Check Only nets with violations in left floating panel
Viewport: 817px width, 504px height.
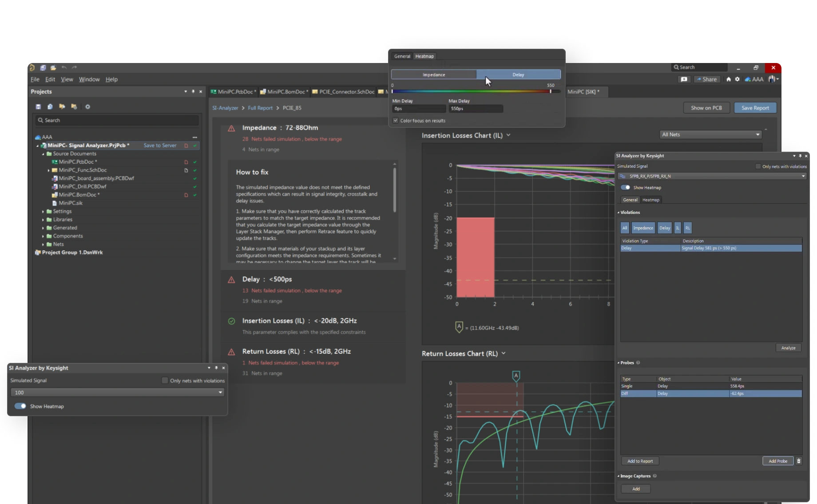(x=165, y=380)
